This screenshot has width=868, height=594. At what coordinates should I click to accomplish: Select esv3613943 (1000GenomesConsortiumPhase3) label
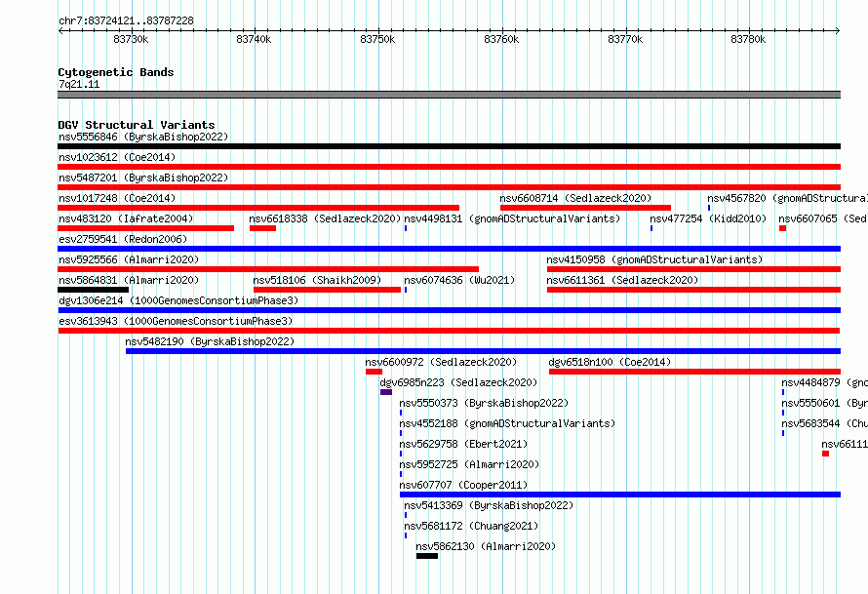point(176,321)
